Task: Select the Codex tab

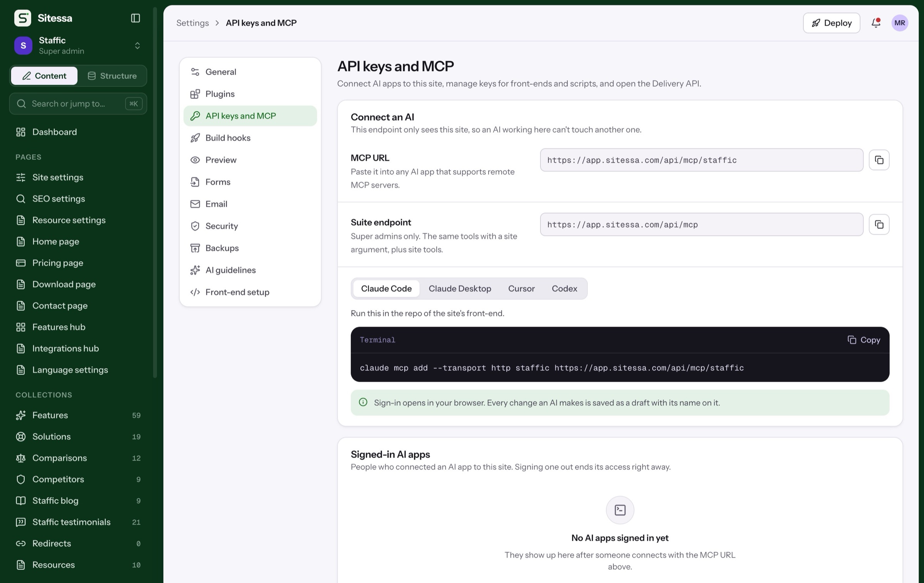Action: [x=564, y=289]
